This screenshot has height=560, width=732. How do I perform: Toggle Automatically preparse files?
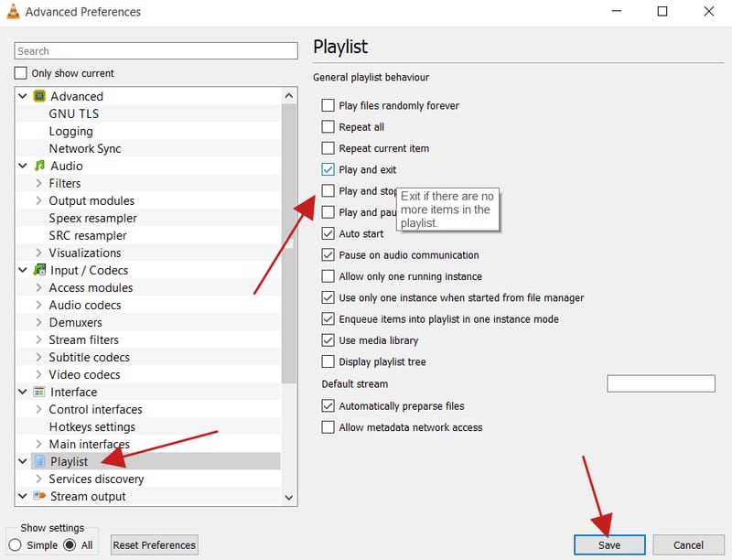click(328, 406)
